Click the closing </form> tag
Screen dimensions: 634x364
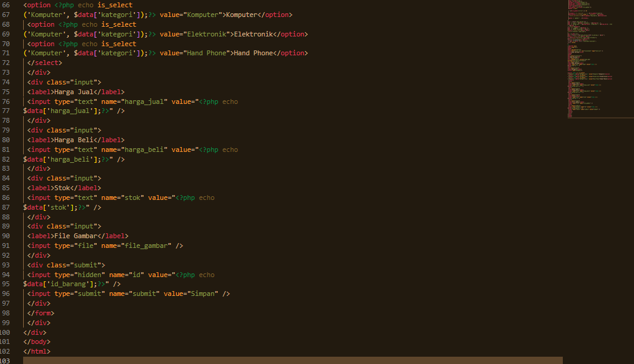[41, 314]
